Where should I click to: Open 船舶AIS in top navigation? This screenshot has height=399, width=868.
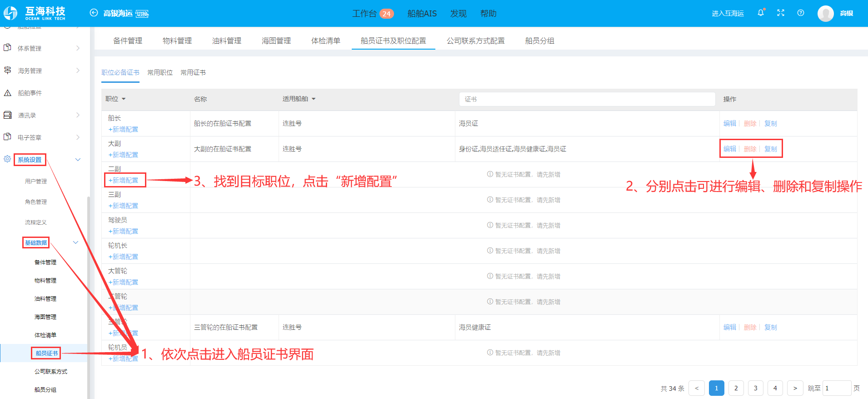[x=422, y=14]
